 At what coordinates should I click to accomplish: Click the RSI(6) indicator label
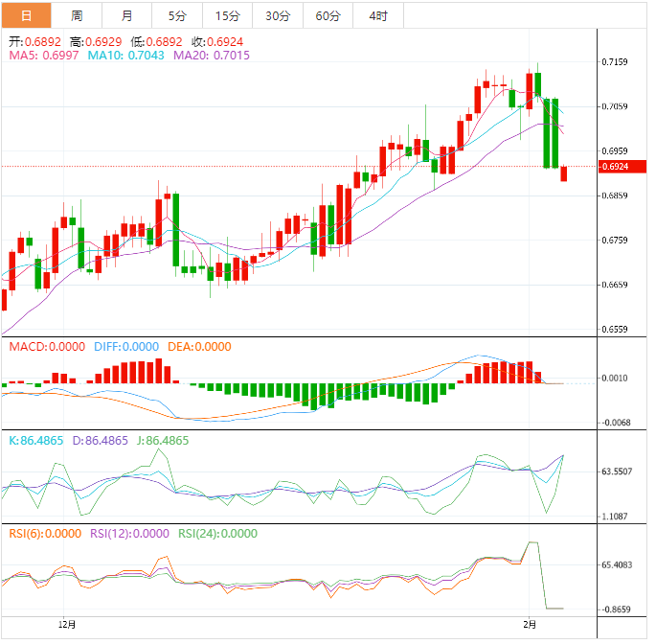click(x=45, y=534)
